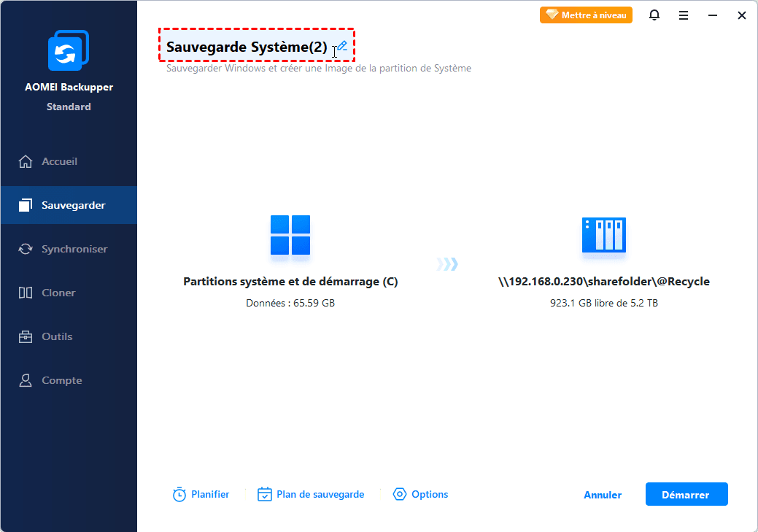Open the Planifier schedule settings
This screenshot has height=532, width=758.
coord(201,494)
